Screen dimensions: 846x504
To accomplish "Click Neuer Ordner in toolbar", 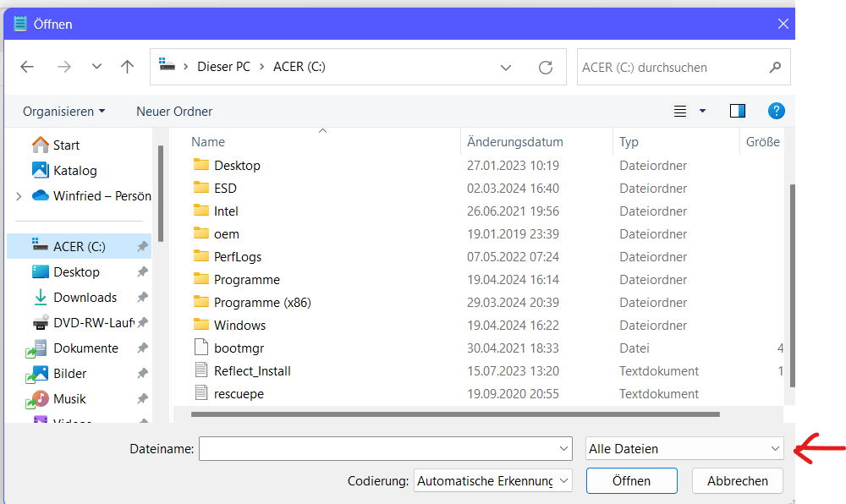I will coord(174,112).
